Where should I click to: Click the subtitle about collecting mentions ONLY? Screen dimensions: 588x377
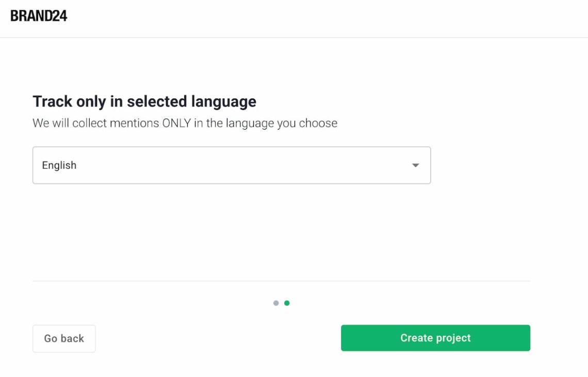[185, 123]
